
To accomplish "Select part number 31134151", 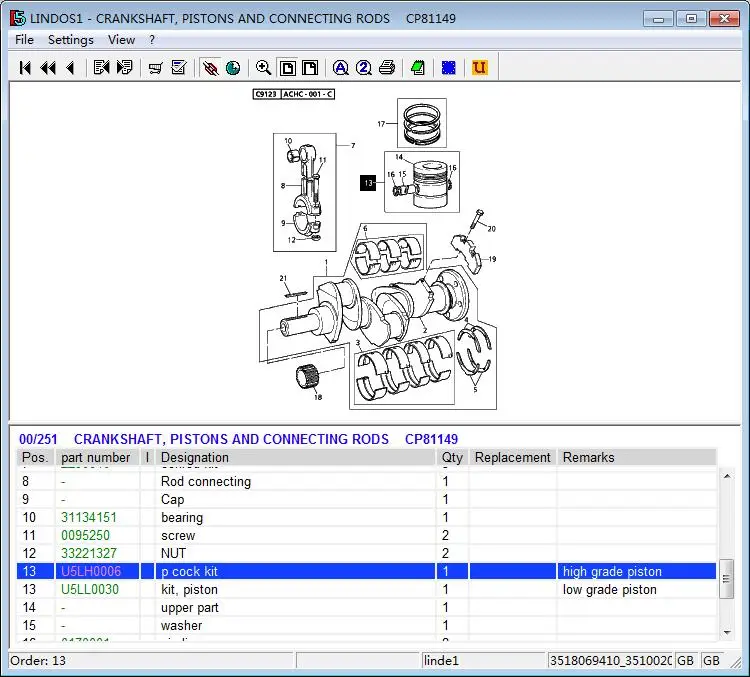I will coord(89,517).
